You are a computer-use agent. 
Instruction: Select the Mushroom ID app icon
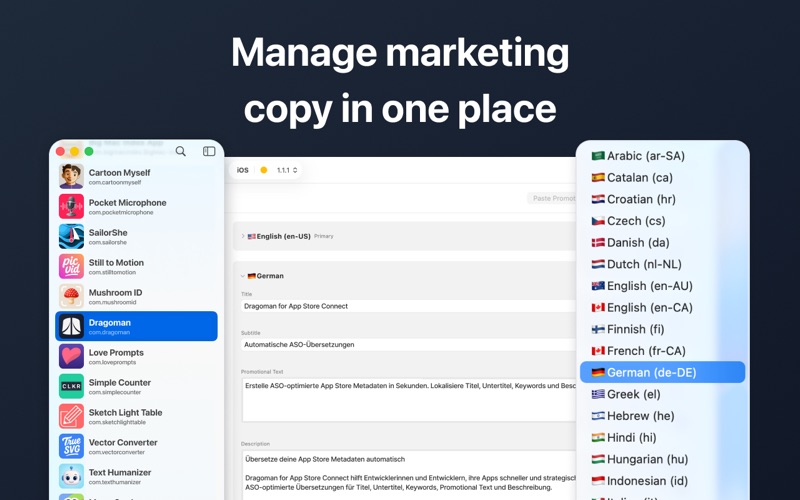point(71,296)
